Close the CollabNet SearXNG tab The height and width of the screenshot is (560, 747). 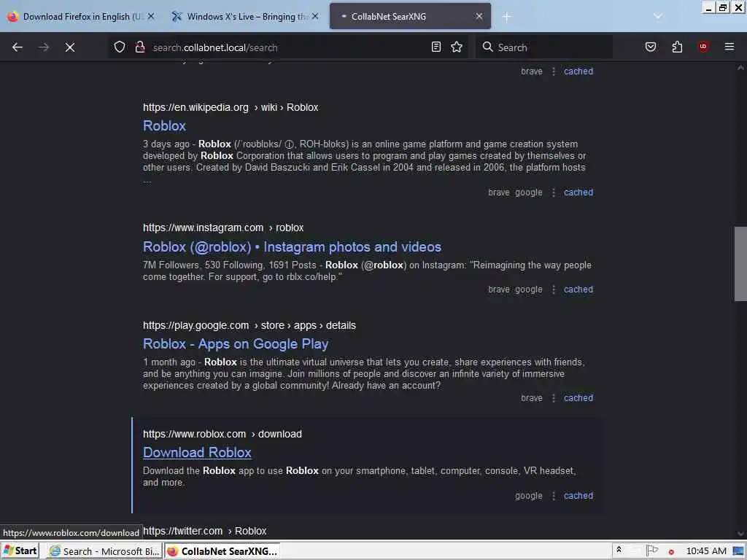[x=479, y=16]
